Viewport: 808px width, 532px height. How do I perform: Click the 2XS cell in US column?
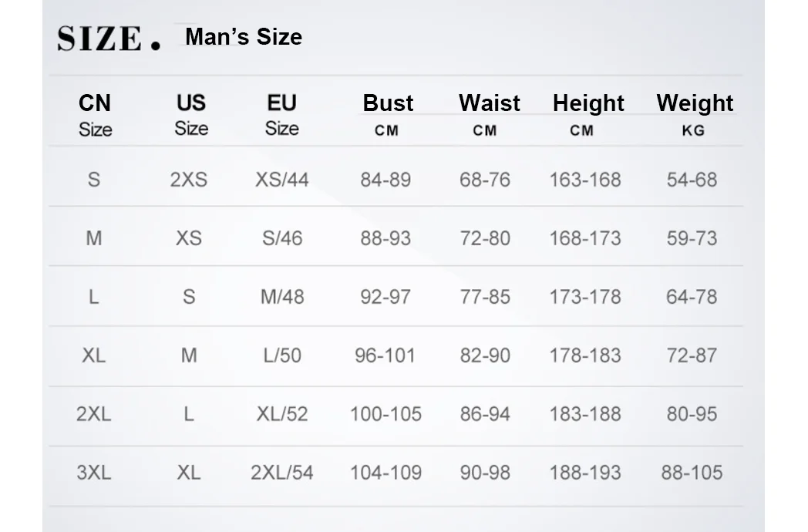[x=189, y=180]
